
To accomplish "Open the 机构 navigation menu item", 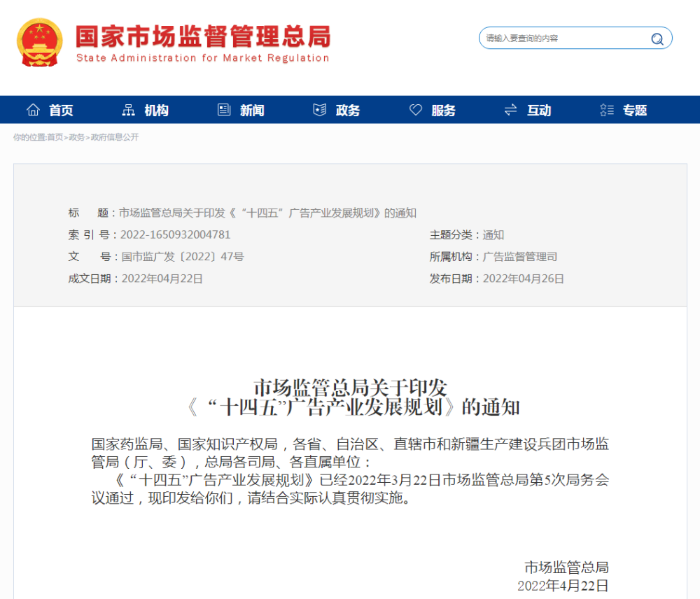I will tap(157, 111).
